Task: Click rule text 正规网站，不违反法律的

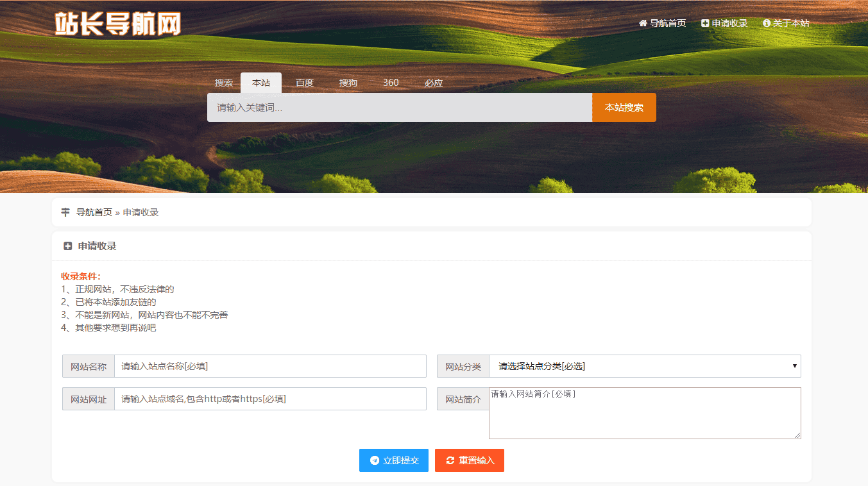Action: coord(124,289)
